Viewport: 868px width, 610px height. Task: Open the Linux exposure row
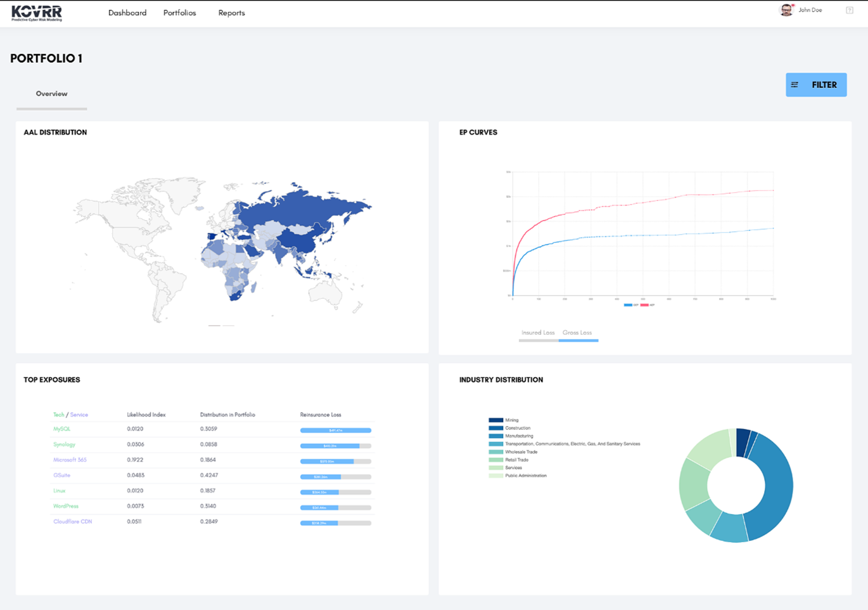click(x=59, y=491)
